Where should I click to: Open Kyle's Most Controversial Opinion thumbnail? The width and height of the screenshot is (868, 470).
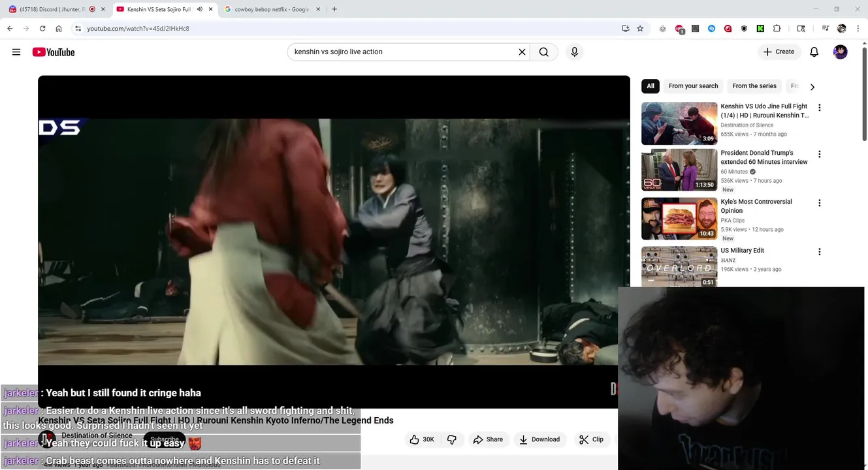679,219
